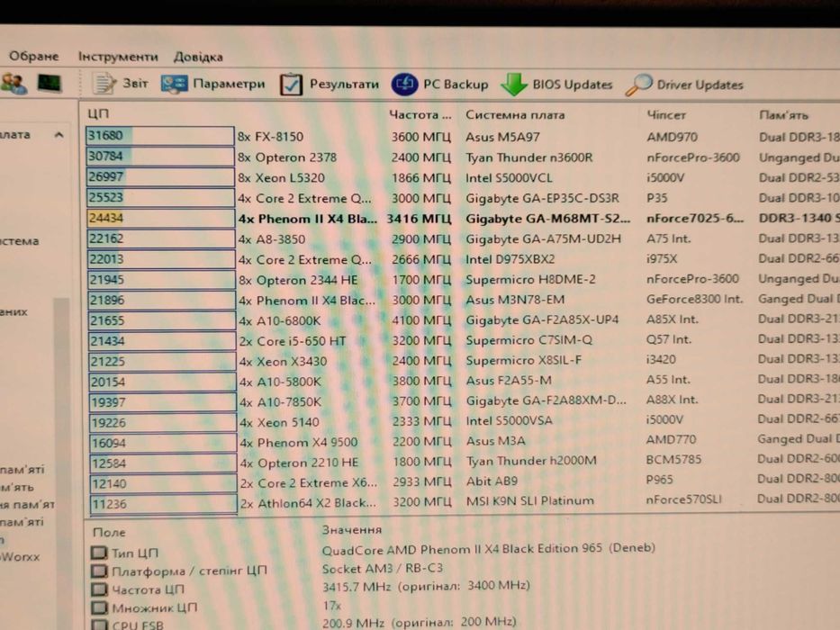Click the highlighted 24434 score bar
The width and height of the screenshot is (840, 630).
point(160,218)
